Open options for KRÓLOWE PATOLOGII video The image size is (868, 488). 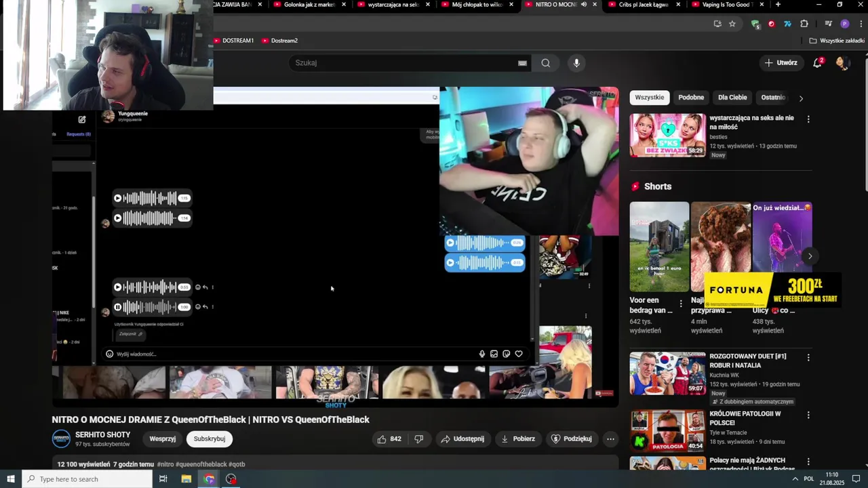(808, 415)
